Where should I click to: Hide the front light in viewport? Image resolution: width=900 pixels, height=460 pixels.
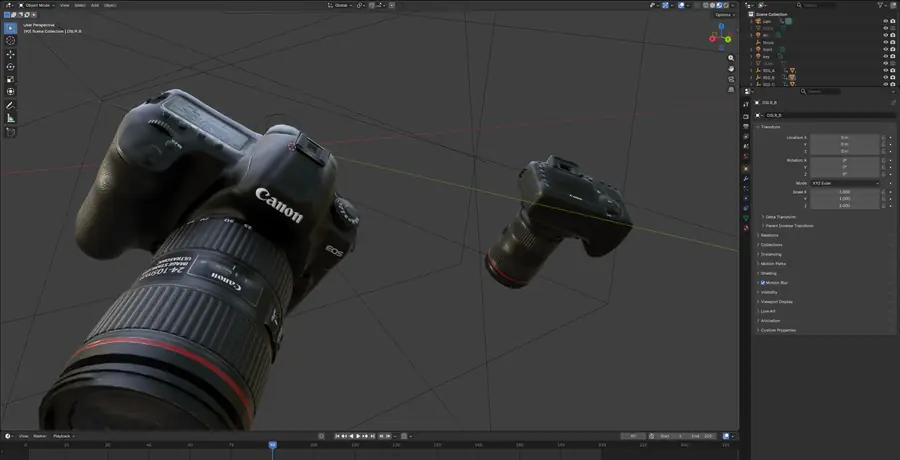(x=886, y=49)
